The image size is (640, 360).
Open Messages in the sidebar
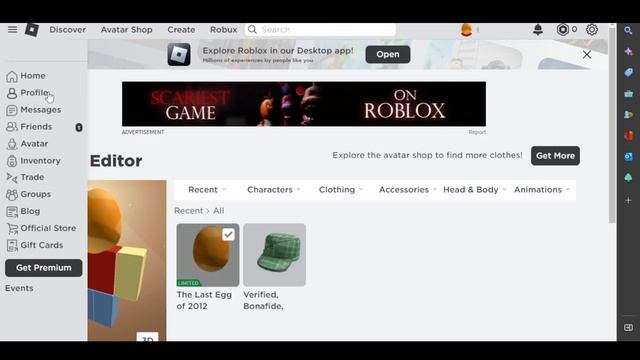[40, 110]
